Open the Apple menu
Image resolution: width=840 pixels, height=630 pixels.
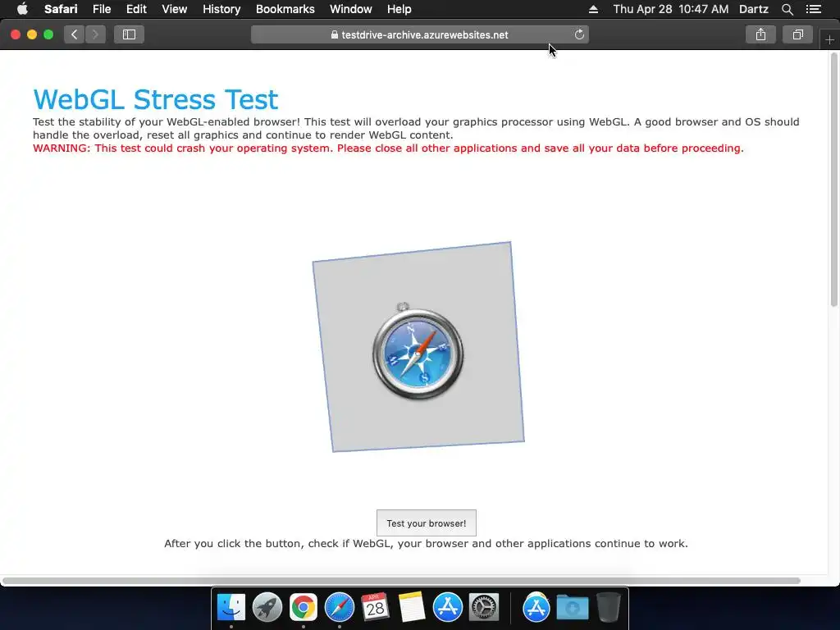click(x=22, y=9)
